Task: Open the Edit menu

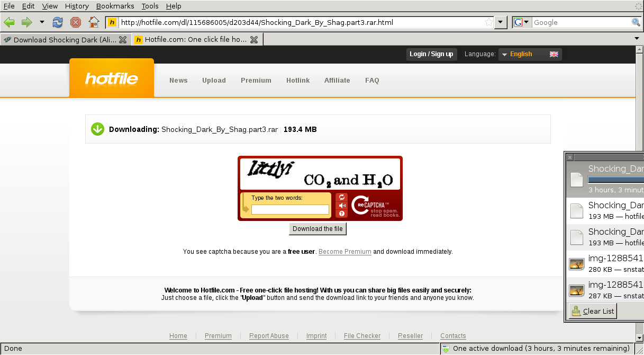Action: click(x=28, y=6)
